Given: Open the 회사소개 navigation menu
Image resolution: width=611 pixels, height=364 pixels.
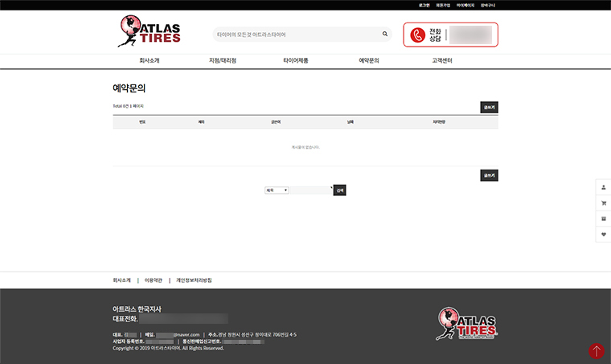Looking at the screenshot, I should tap(149, 61).
